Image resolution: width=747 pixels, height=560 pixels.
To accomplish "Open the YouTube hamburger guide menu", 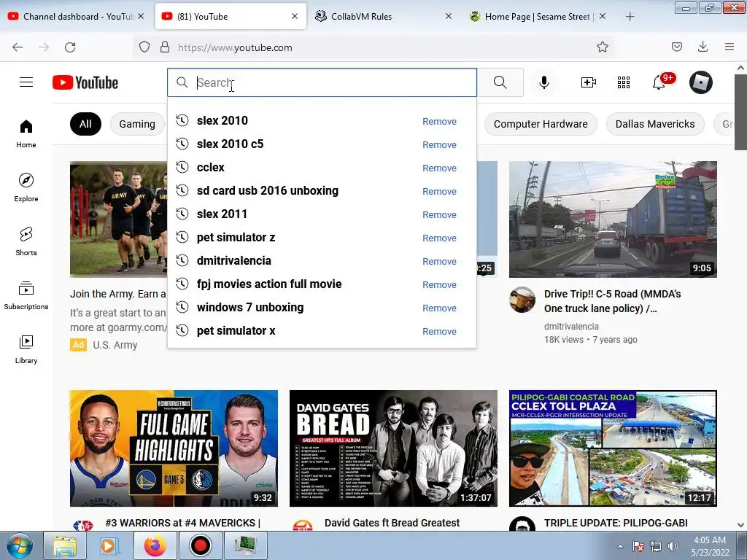I will click(26, 82).
